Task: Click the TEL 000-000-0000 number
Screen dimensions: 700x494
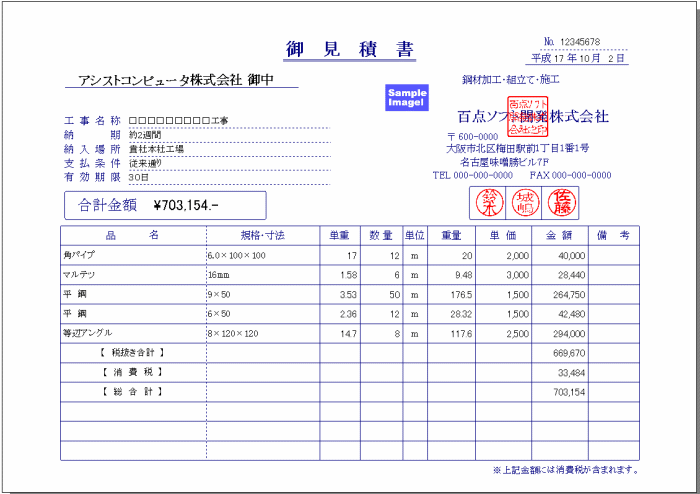Action: (472, 175)
